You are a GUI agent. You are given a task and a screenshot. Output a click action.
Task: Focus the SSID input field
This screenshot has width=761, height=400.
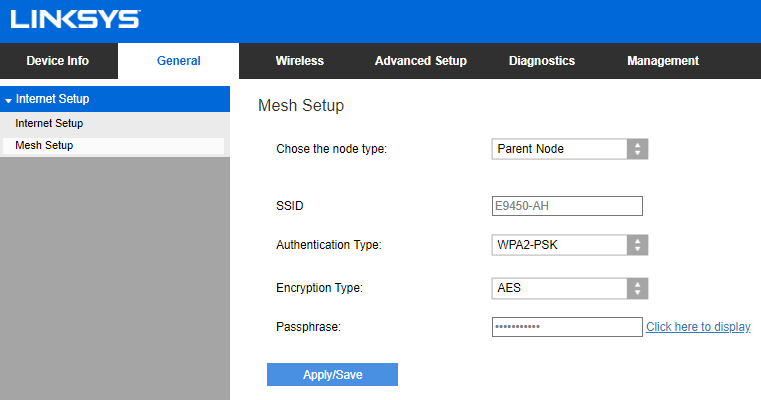567,206
